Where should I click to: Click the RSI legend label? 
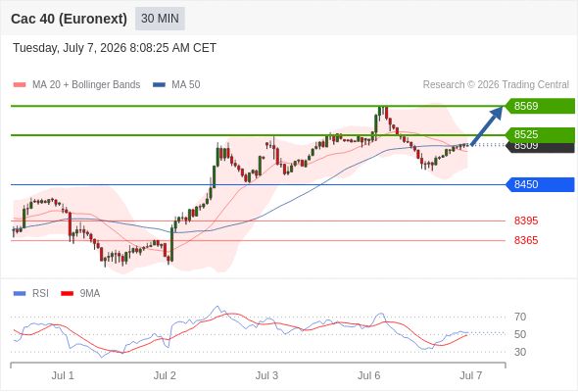point(40,294)
